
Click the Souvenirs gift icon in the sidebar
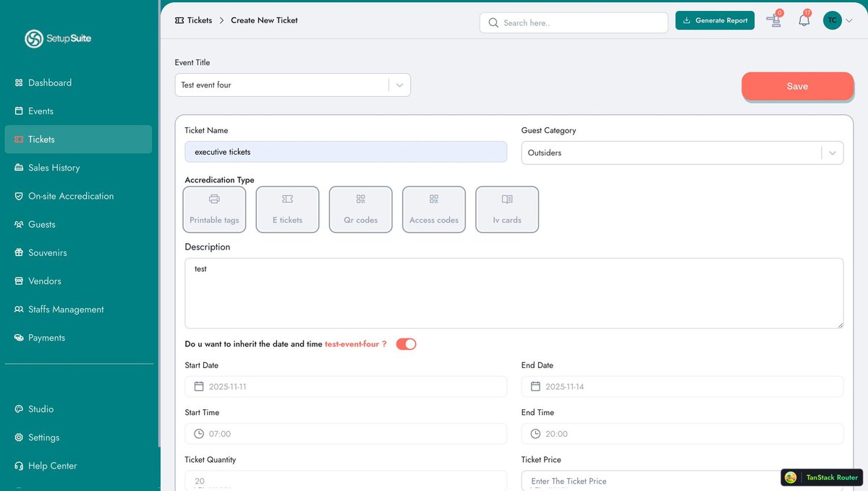(19, 253)
